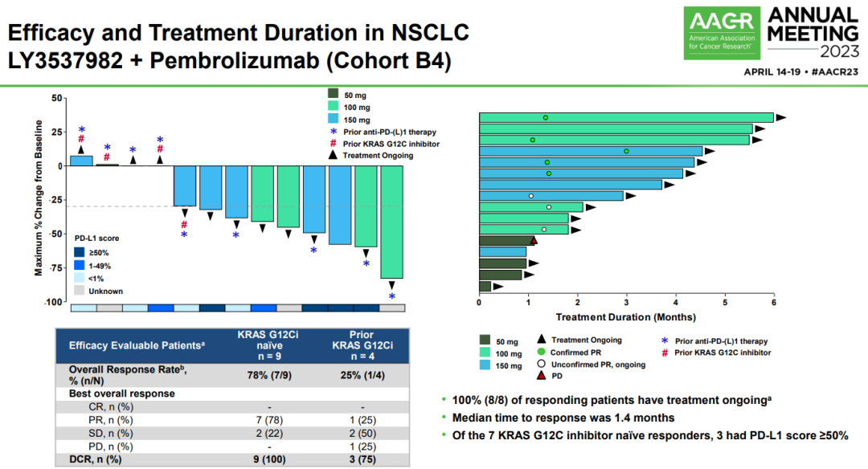Click the red PD triangle on swimmer bar
The width and height of the screenshot is (868, 469).
pos(533,240)
